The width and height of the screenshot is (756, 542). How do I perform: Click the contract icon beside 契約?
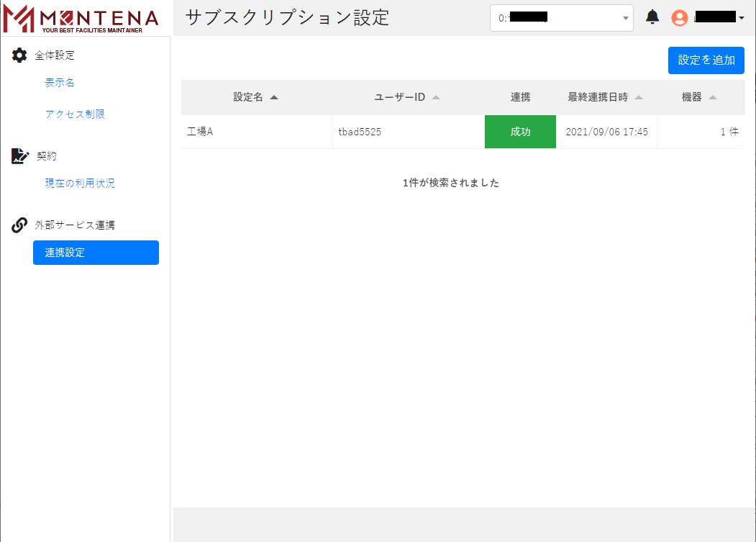point(19,156)
